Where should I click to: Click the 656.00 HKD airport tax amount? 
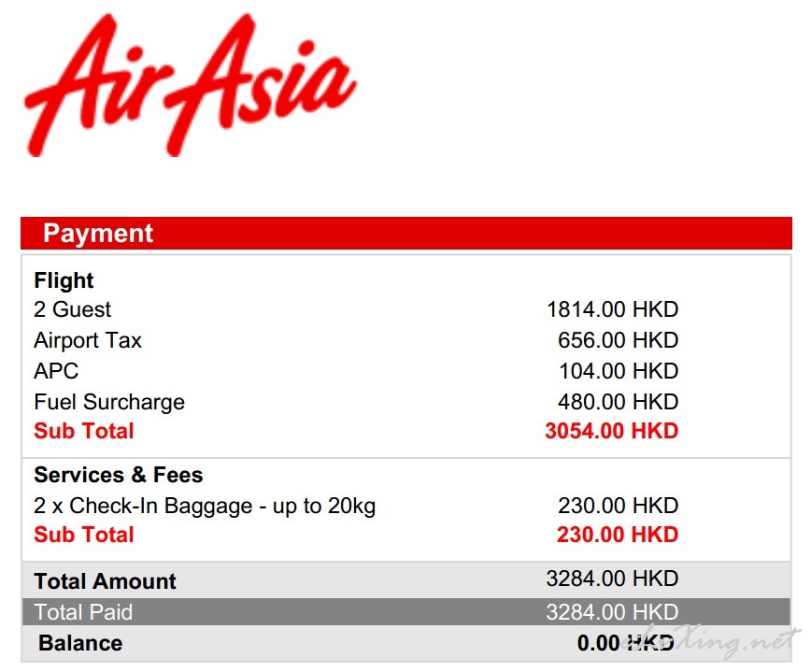pos(619,340)
